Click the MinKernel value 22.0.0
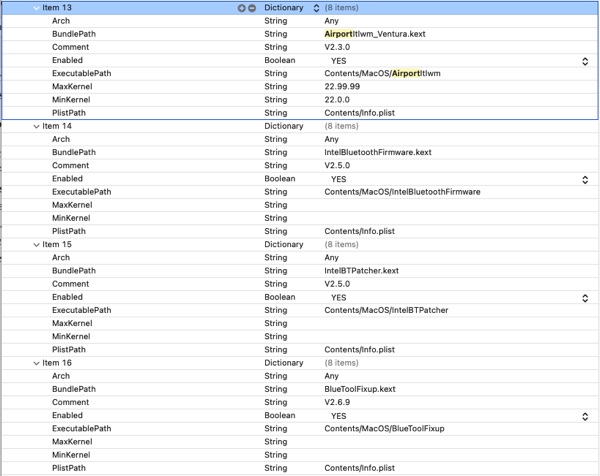The height and width of the screenshot is (476, 600). [x=338, y=100]
